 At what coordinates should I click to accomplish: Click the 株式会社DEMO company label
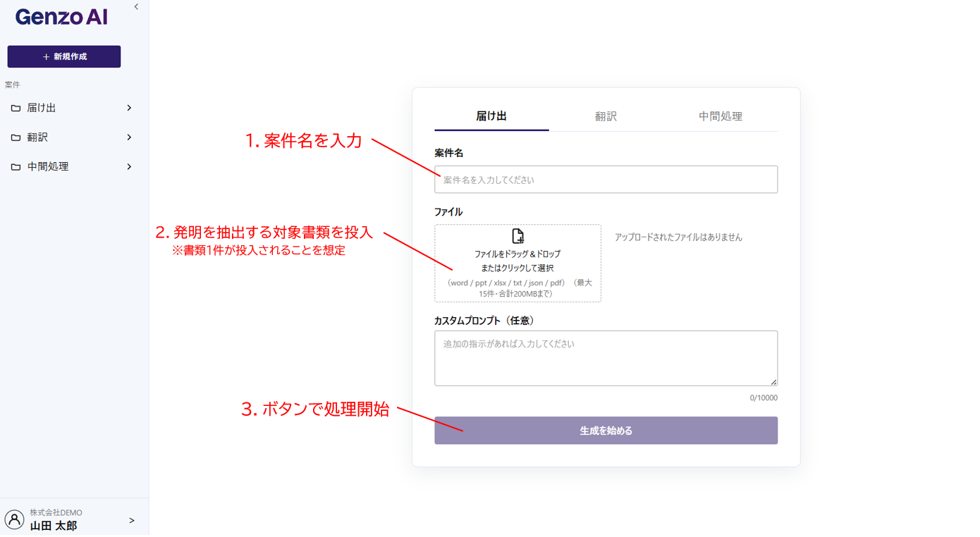tap(56, 513)
